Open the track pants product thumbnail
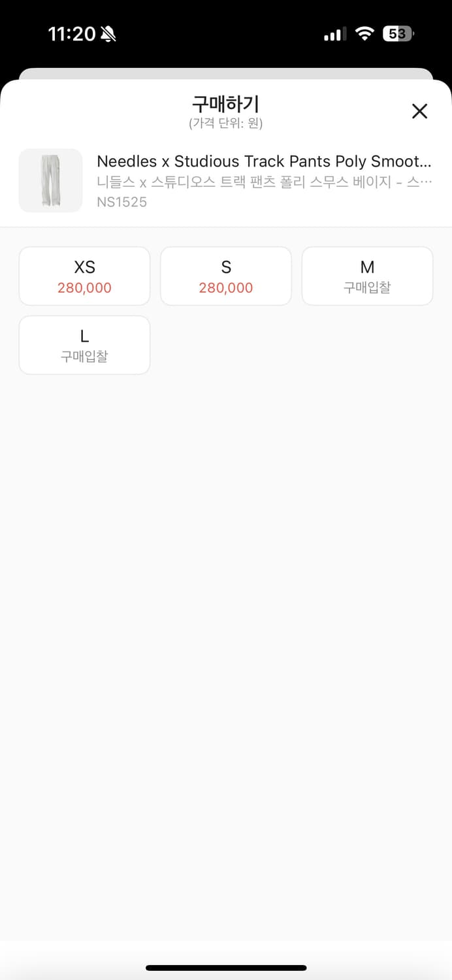 51,180
